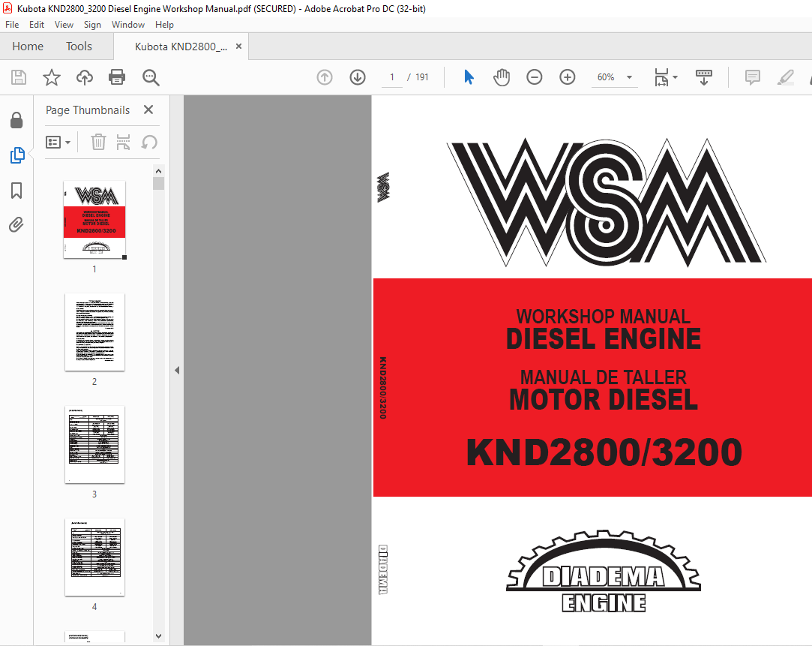
Task: Select page 2 thumbnail
Action: [94, 332]
